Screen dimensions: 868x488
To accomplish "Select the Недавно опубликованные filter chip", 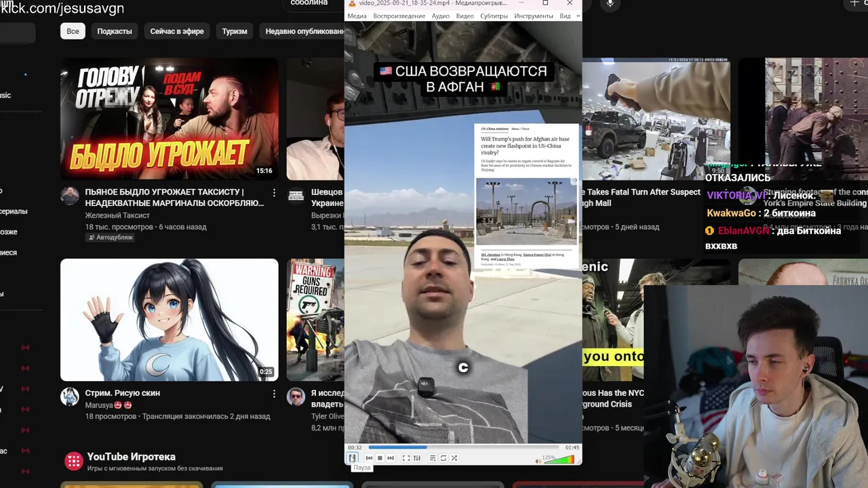I will coord(303,31).
